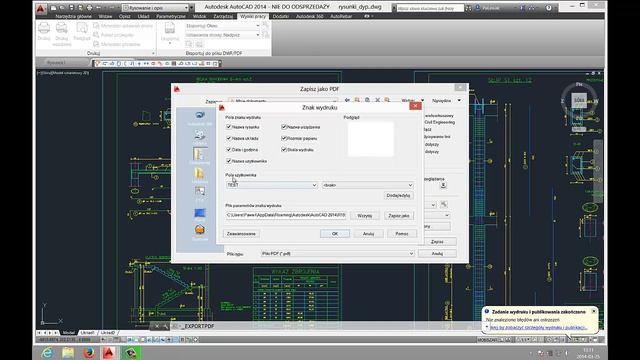Click the plot stamp parameter file path field

(286, 215)
